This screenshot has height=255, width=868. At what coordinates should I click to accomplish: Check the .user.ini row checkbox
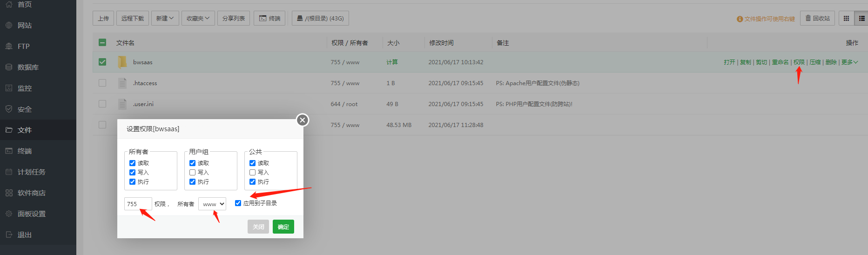(102, 104)
